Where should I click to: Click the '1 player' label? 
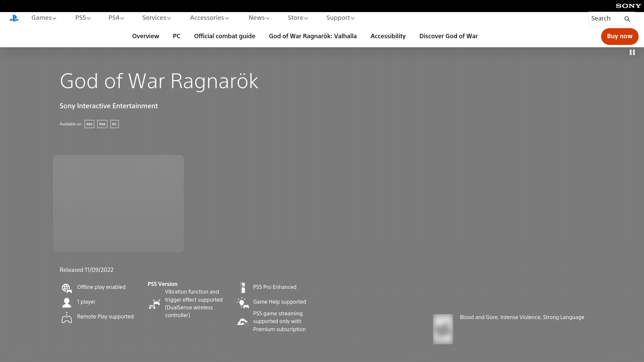pos(86,302)
